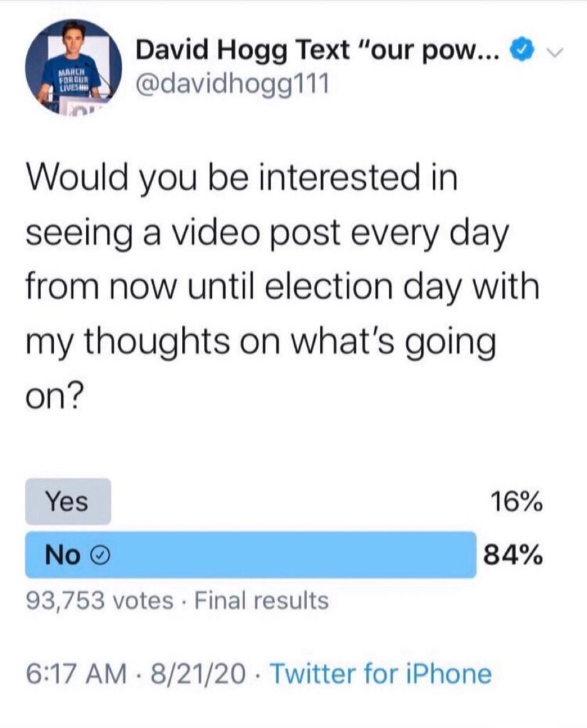Open the tweet options chevron menu
This screenshot has height=728, width=587.
pyautogui.click(x=557, y=53)
